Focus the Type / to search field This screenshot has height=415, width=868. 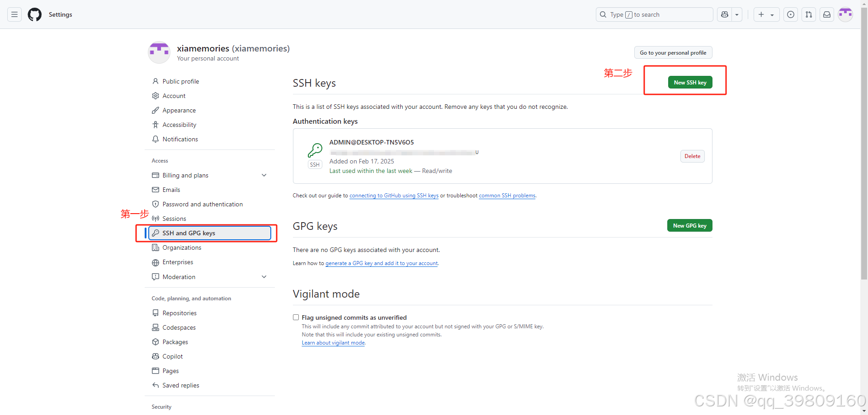click(654, 14)
